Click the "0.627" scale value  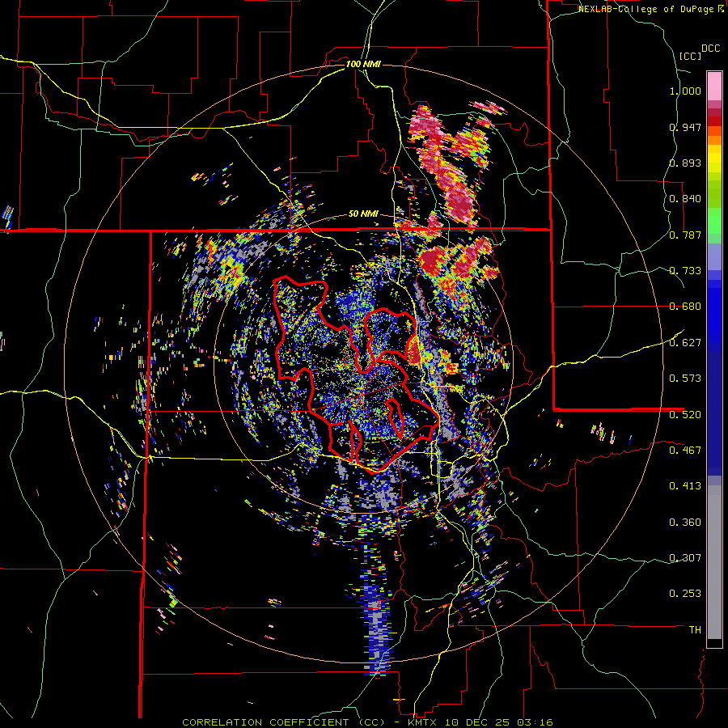[685, 343]
